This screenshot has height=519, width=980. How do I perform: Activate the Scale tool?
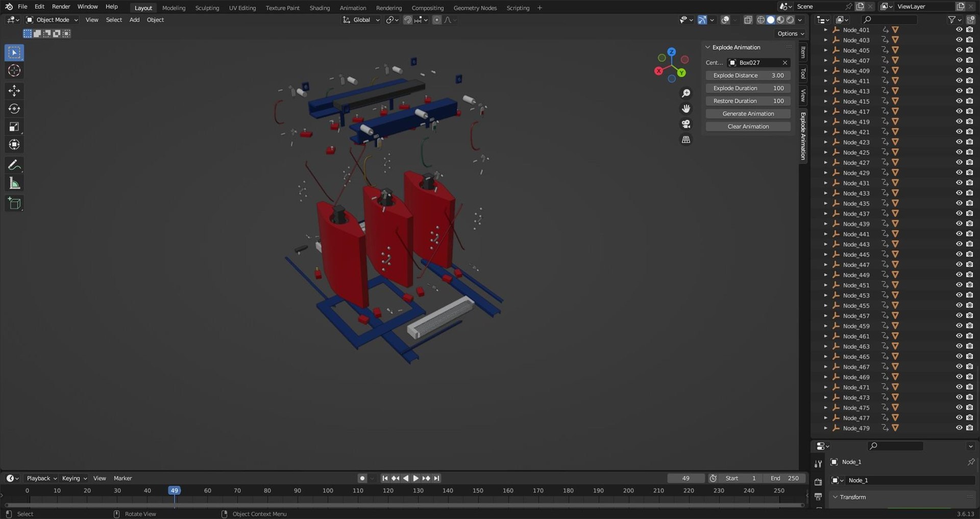[x=14, y=127]
